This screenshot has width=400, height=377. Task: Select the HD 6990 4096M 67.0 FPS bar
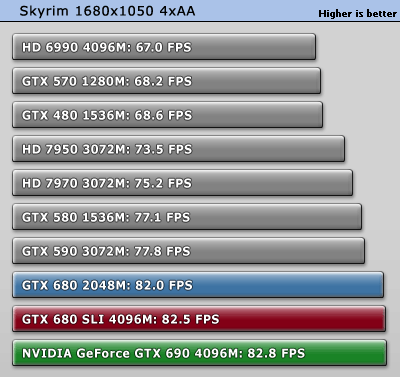[164, 47]
